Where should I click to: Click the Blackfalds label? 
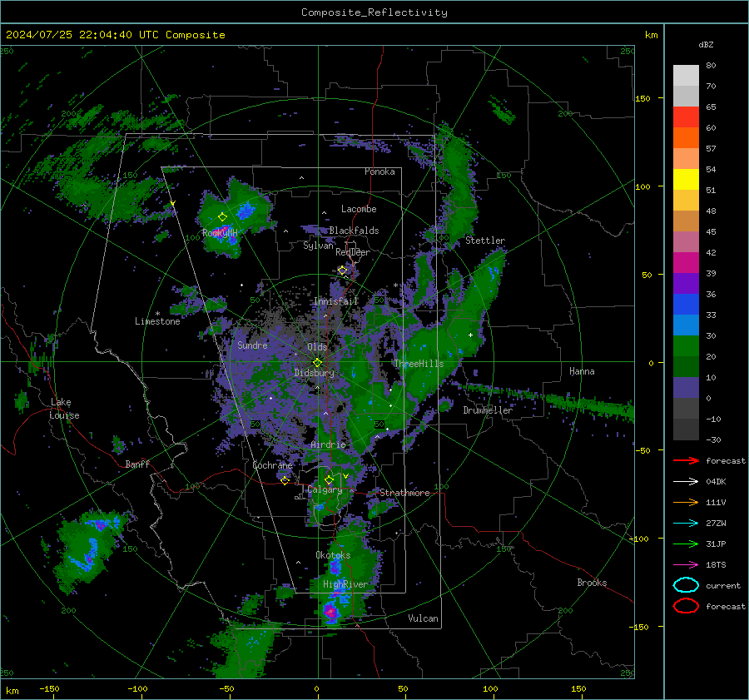click(354, 231)
